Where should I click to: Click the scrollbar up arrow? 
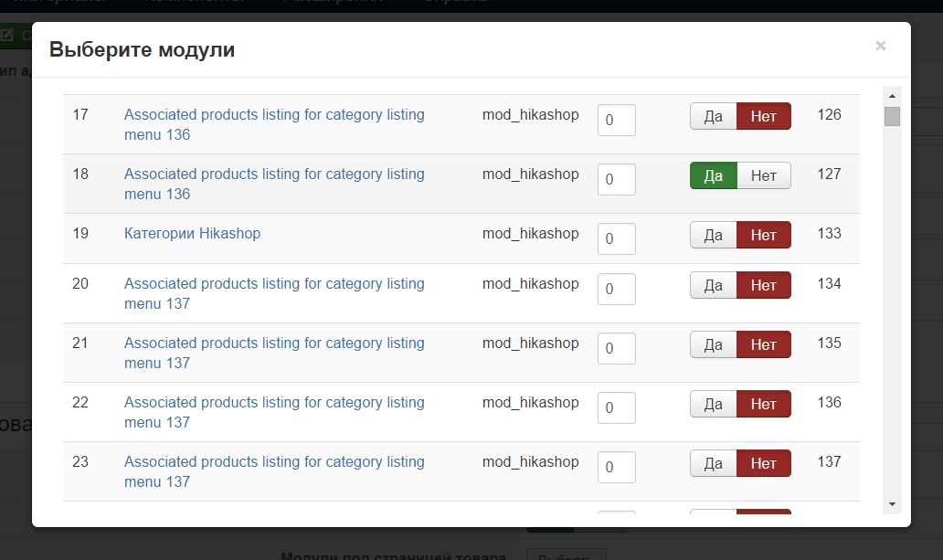click(892, 94)
